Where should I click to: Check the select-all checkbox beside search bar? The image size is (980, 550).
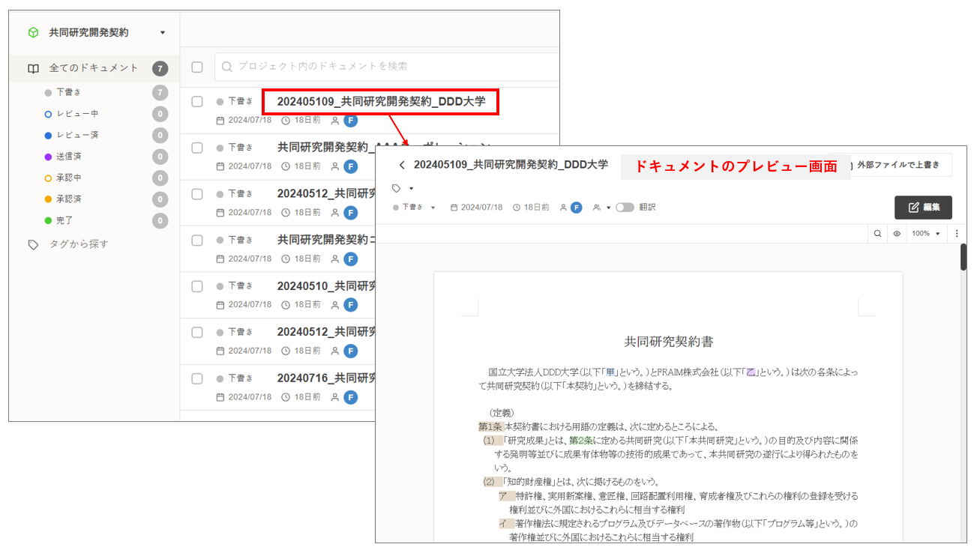pos(197,67)
